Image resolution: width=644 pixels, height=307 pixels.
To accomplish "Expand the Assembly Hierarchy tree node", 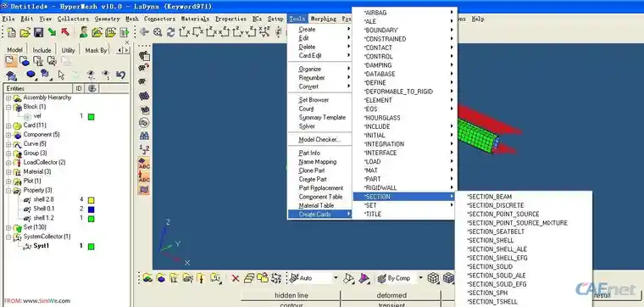I will 8,98.
